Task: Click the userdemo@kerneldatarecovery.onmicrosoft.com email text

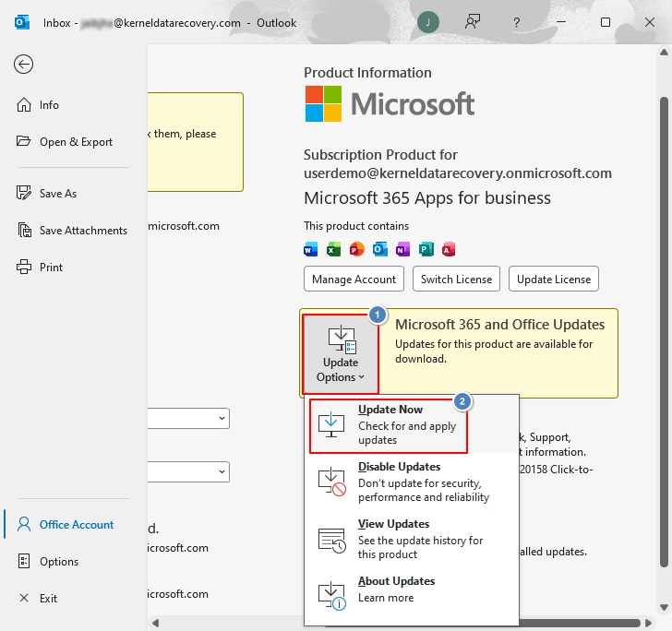Action: 458,173
